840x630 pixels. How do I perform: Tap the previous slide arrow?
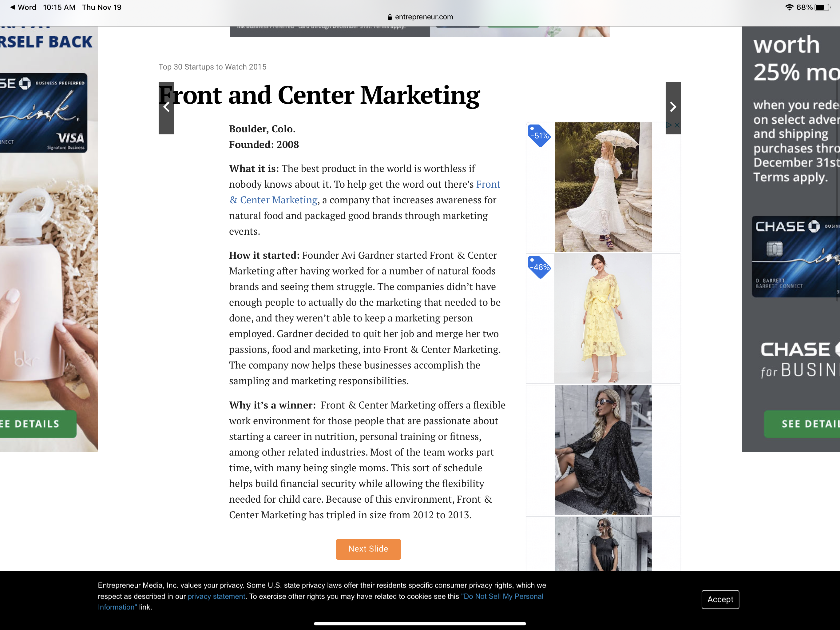point(166,108)
